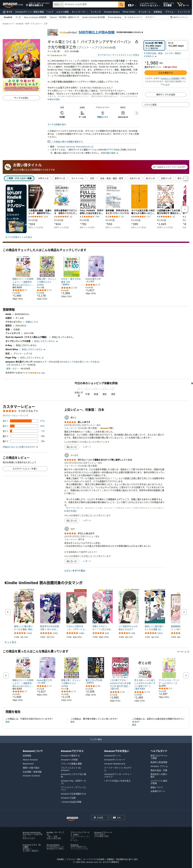Image resolution: width=193 pixels, height=868 pixels.
Task: Click report issue speech bubble icon
Action: pyautogui.click(x=49, y=142)
